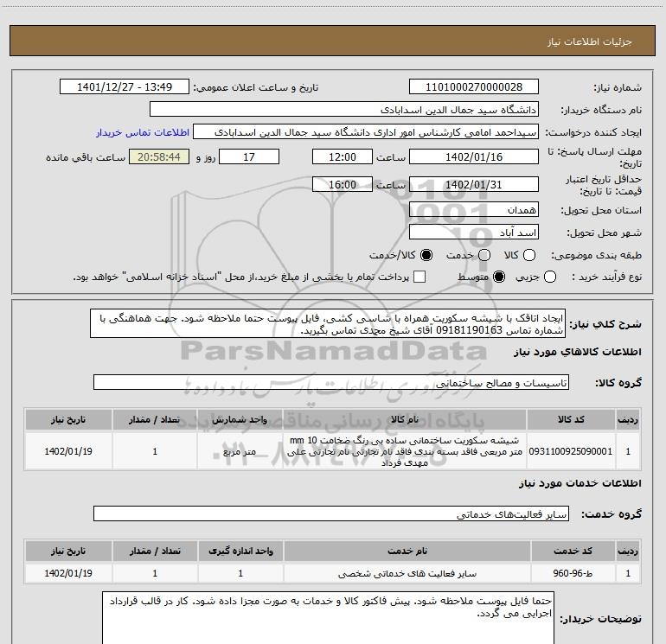This screenshot has width=666, height=644.
Task: Click the واحد شمارش column header
Action: (x=240, y=419)
